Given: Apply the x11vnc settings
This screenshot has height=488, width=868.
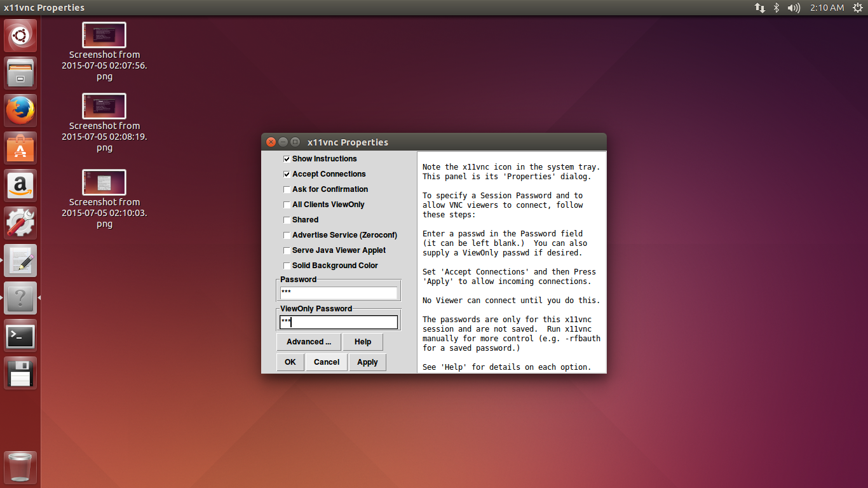Looking at the screenshot, I should pyautogui.click(x=367, y=362).
